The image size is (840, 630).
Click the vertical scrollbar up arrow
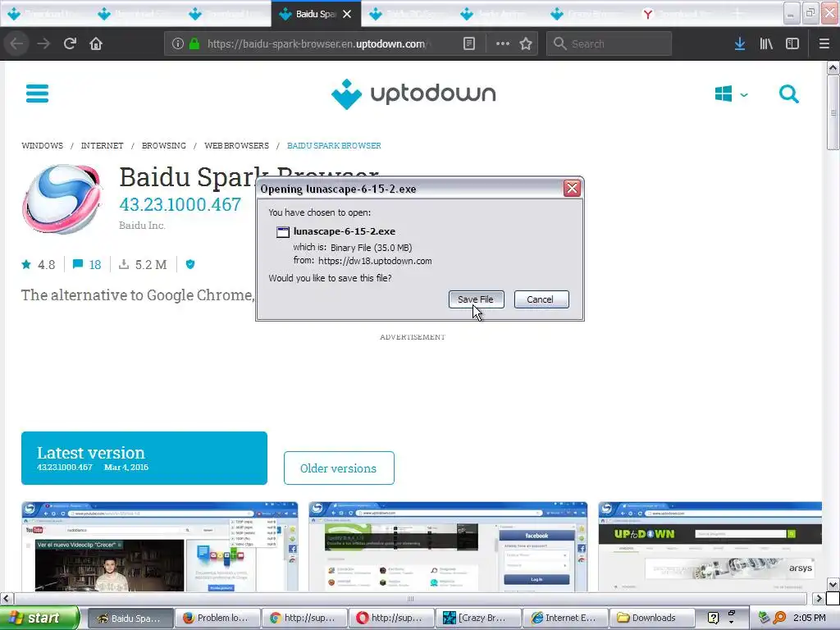click(x=833, y=68)
